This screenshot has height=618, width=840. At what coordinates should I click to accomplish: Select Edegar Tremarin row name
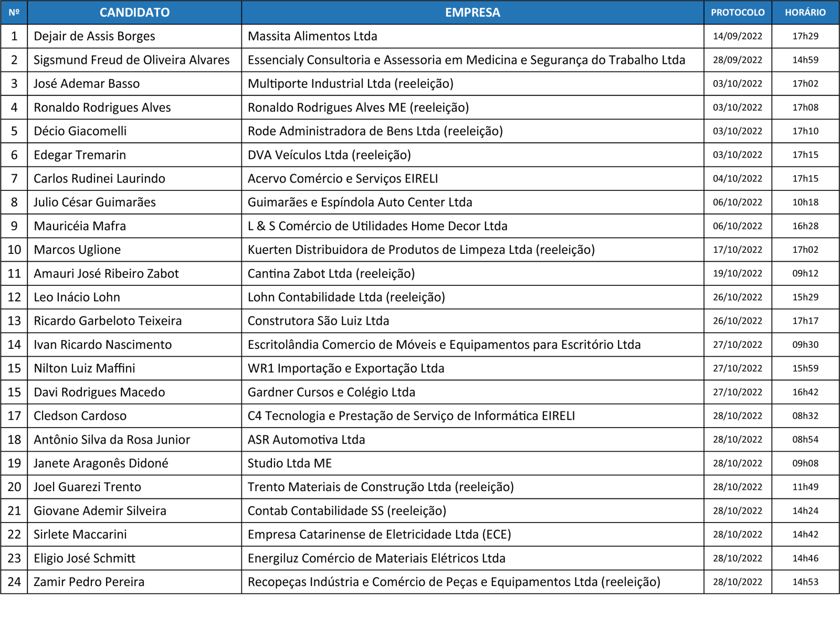point(80,155)
